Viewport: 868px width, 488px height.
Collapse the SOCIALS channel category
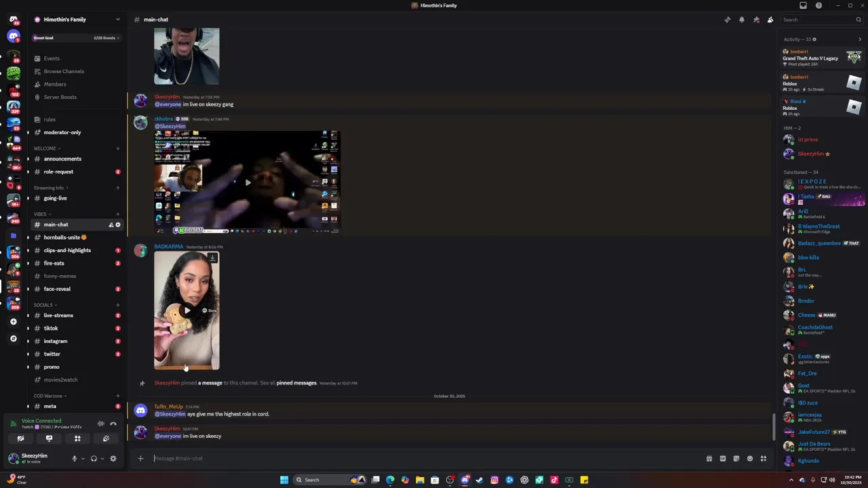coord(45,305)
